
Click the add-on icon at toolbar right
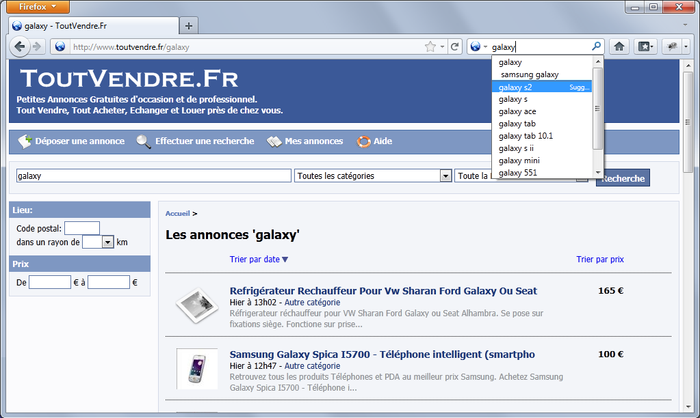tap(671, 46)
